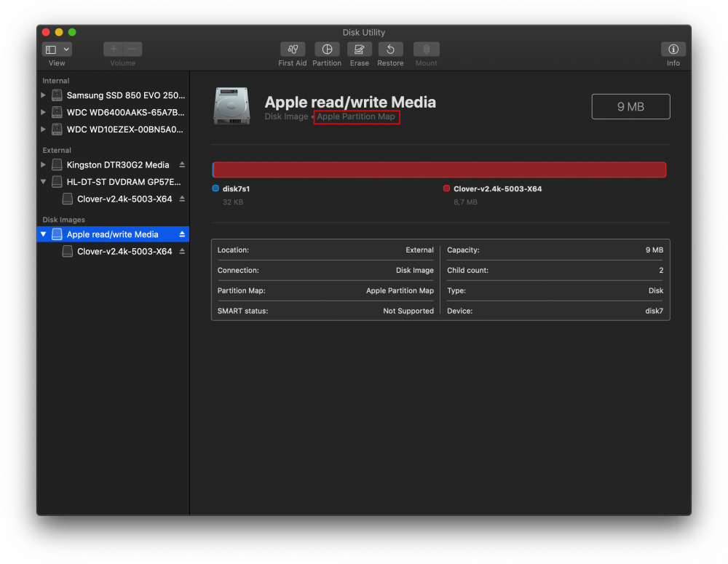
Task: Select HL-DT-ST DVDRAM GP57E drive
Action: tap(113, 182)
